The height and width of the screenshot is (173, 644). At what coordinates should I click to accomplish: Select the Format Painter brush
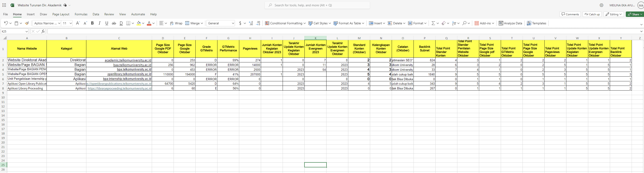point(27,23)
